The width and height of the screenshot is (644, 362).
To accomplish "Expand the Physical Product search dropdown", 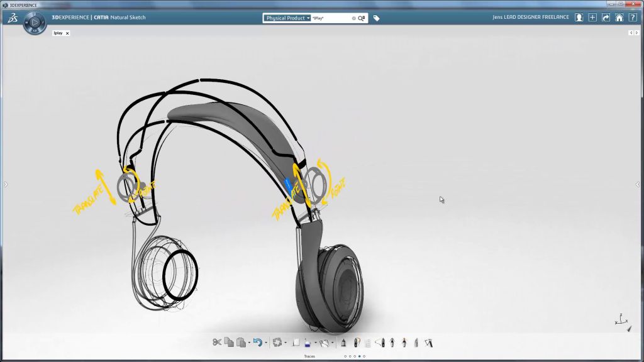I will (287, 18).
